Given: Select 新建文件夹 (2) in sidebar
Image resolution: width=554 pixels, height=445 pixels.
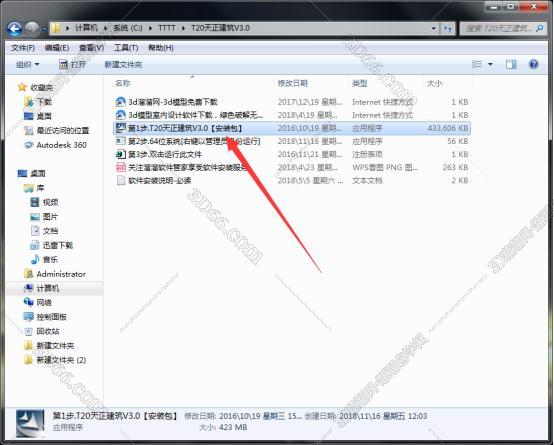Looking at the screenshot, I should pyautogui.click(x=61, y=360).
